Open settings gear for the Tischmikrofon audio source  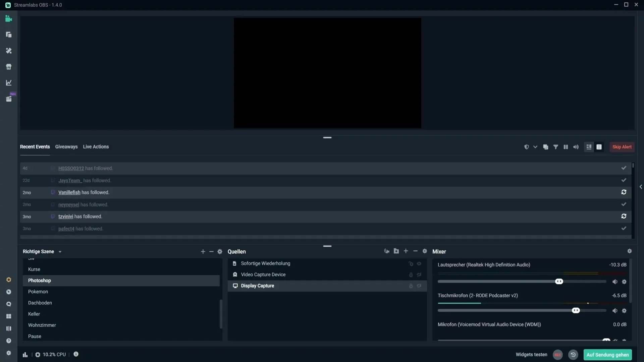(624, 311)
